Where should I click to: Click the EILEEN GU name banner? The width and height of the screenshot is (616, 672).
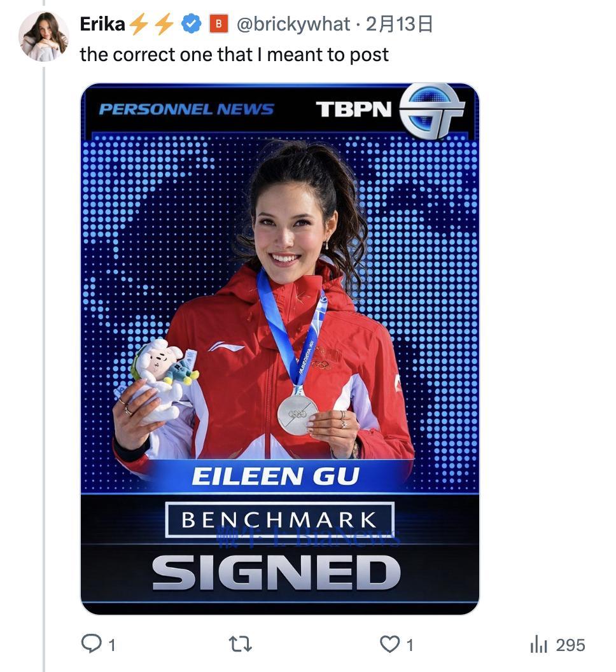(x=275, y=476)
